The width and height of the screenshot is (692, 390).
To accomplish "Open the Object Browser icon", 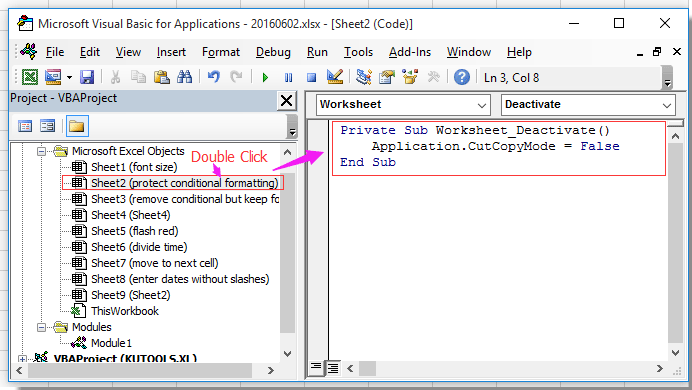I will (x=410, y=77).
